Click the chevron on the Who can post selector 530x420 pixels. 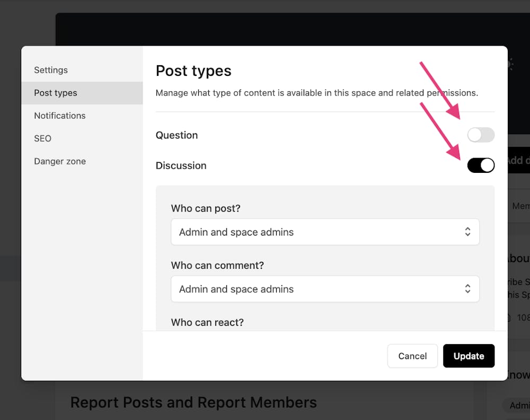pyautogui.click(x=468, y=232)
